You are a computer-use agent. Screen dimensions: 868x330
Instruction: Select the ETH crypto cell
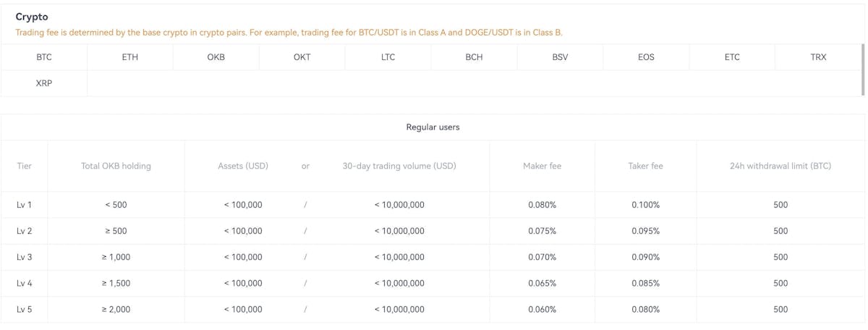pyautogui.click(x=130, y=57)
